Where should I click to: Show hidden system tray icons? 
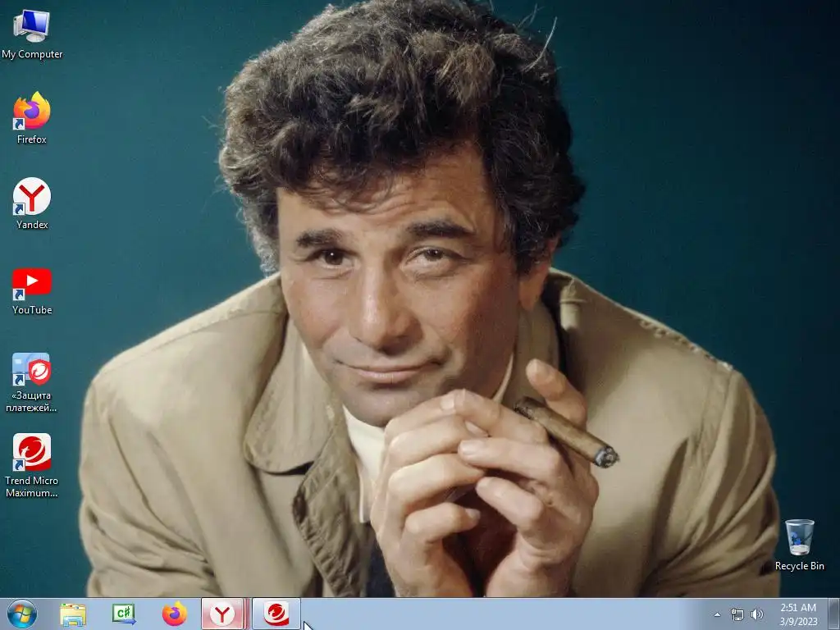tap(717, 614)
